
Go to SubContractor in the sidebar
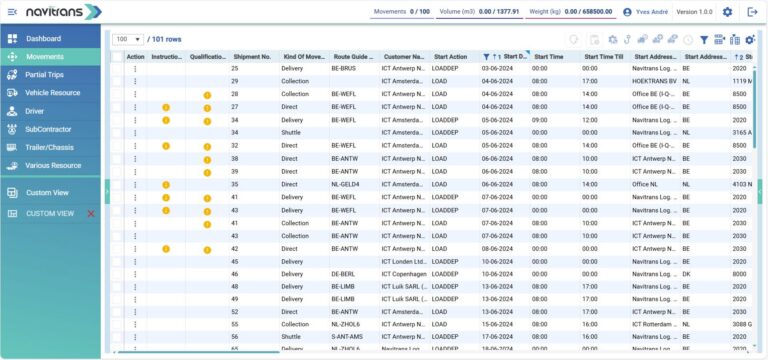pos(50,129)
